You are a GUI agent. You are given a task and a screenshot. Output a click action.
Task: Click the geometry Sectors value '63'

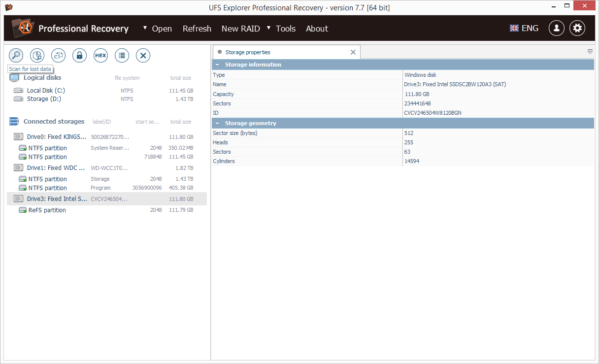(x=407, y=152)
